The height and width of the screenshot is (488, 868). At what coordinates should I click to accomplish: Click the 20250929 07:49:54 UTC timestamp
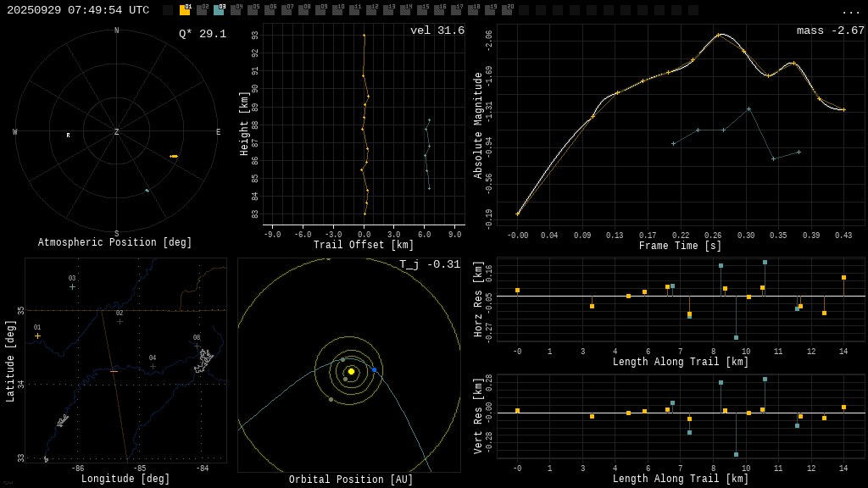tap(78, 10)
